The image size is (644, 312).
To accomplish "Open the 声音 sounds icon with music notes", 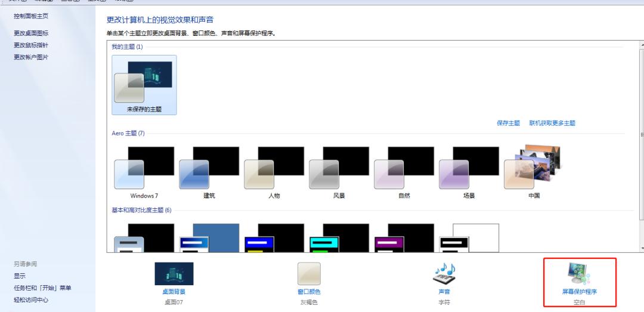I will pyautogui.click(x=444, y=274).
